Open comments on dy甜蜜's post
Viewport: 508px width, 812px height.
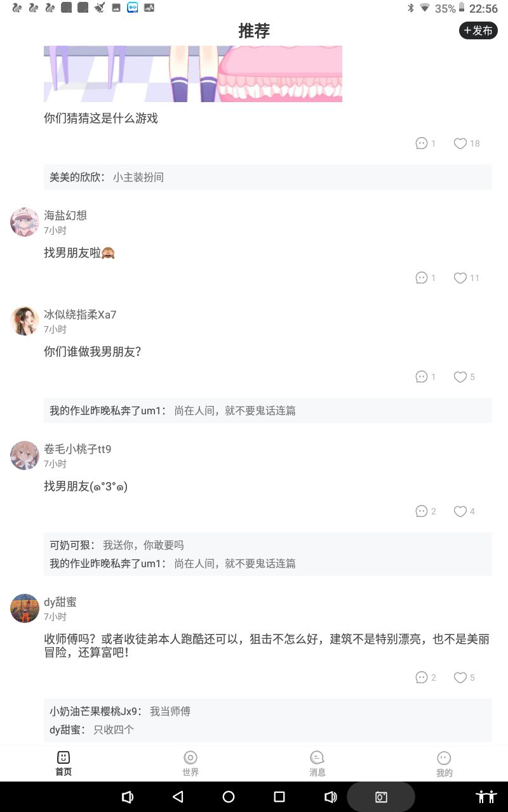pyautogui.click(x=422, y=678)
